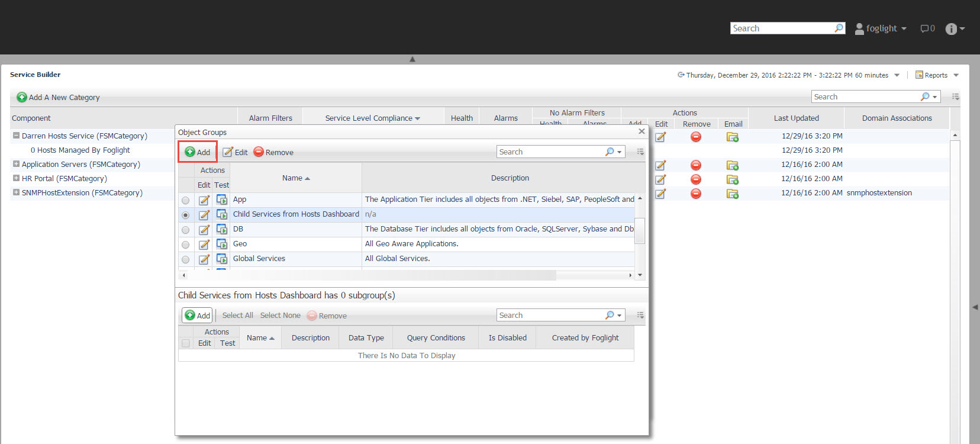
Task: Open the Reports menu
Action: coord(937,75)
